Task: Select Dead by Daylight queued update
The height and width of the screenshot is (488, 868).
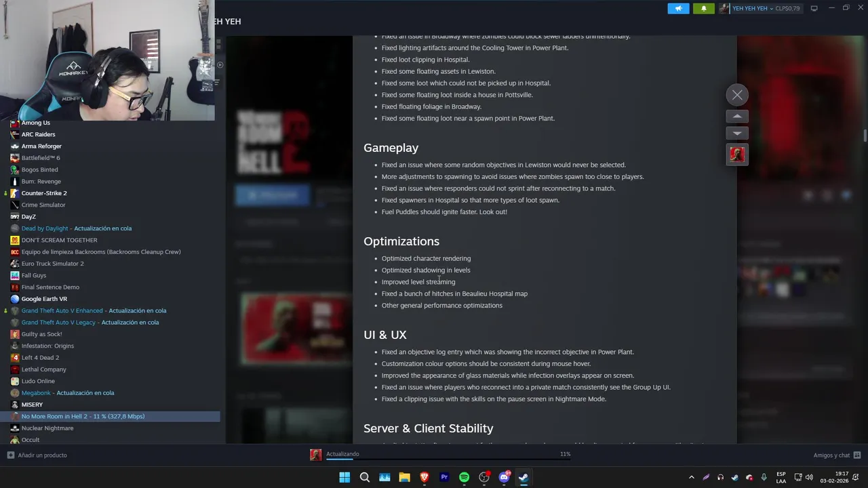Action: (x=77, y=228)
